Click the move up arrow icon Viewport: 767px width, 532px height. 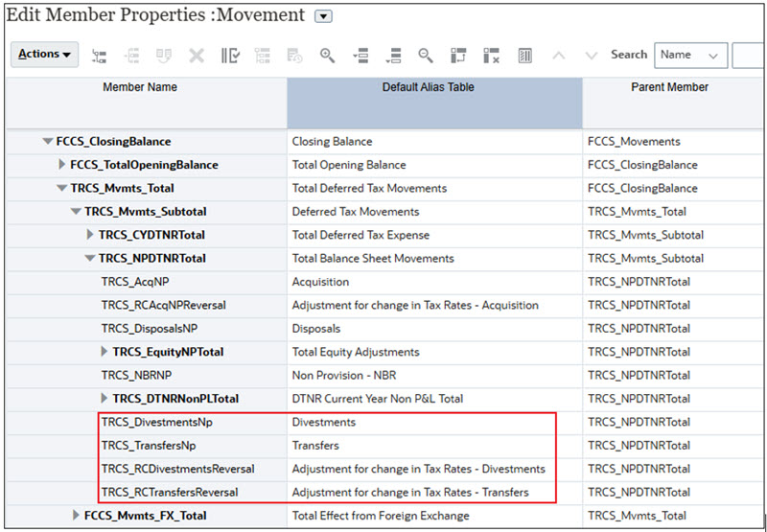coord(559,56)
